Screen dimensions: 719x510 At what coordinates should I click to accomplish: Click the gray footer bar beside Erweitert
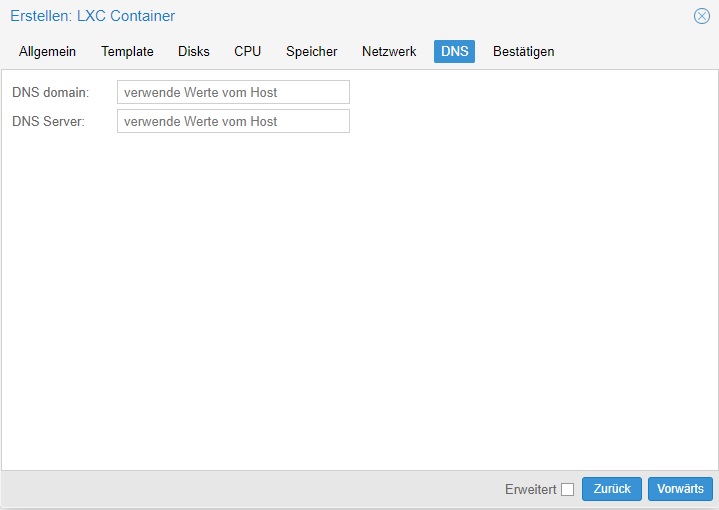pyautogui.click(x=252, y=489)
